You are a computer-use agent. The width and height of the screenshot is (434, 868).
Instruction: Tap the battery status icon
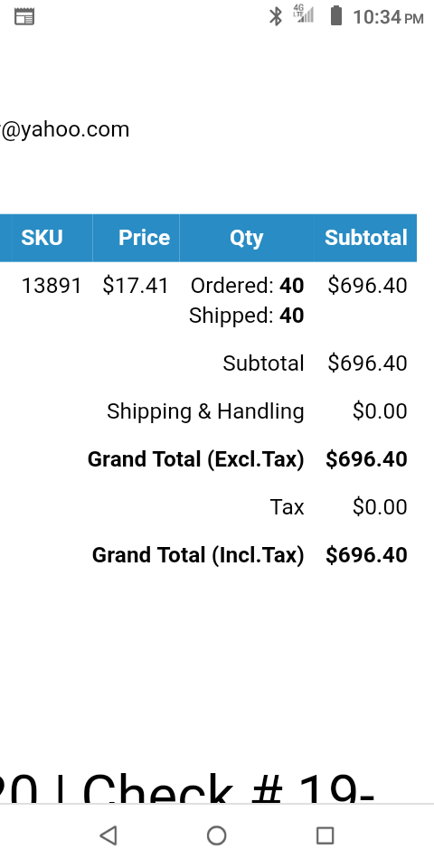(x=335, y=15)
